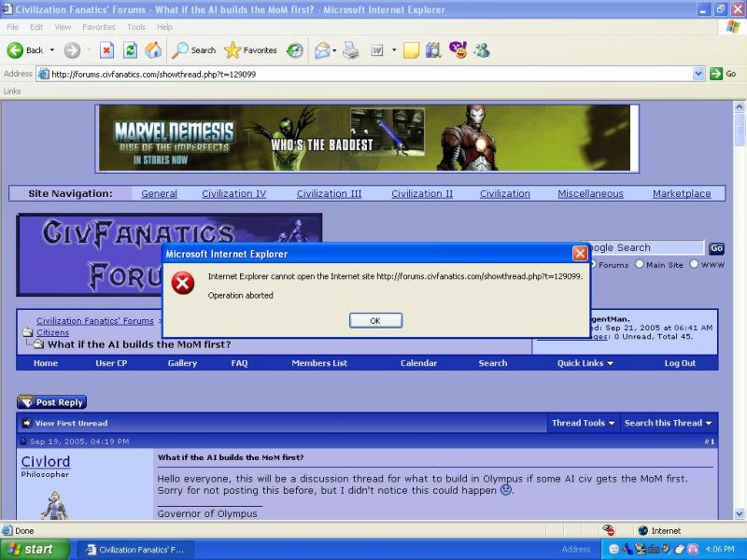The image size is (747, 560).
Task: Select the WWW search radio button
Action: (694, 264)
